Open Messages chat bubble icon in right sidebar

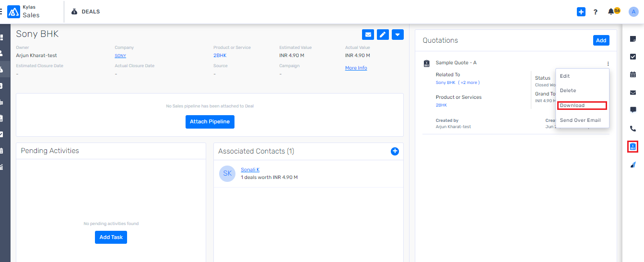pos(633,110)
